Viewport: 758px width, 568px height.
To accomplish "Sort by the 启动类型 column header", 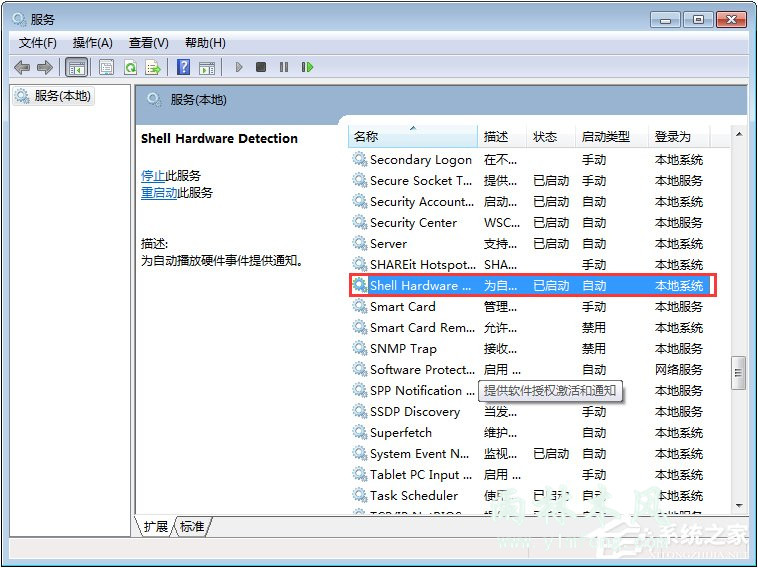I will tap(612, 137).
